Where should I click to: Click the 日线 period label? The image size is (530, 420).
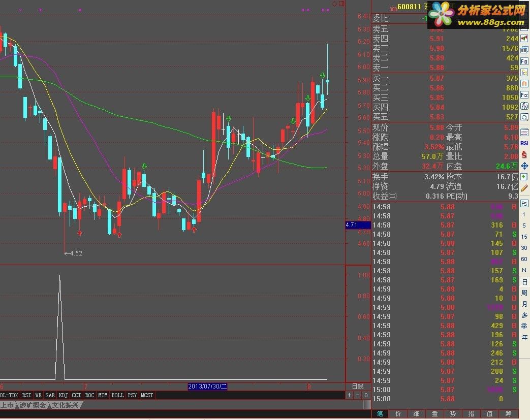point(358,386)
